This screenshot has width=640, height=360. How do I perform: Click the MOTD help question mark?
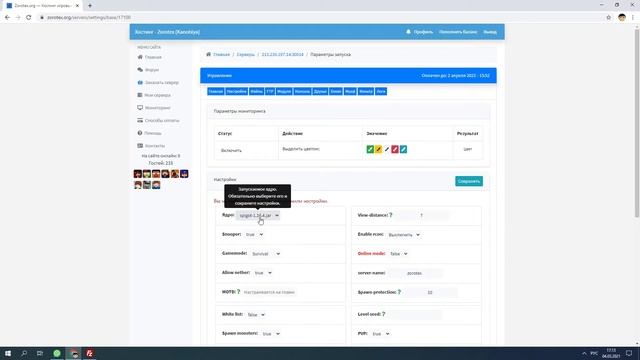[x=239, y=292]
